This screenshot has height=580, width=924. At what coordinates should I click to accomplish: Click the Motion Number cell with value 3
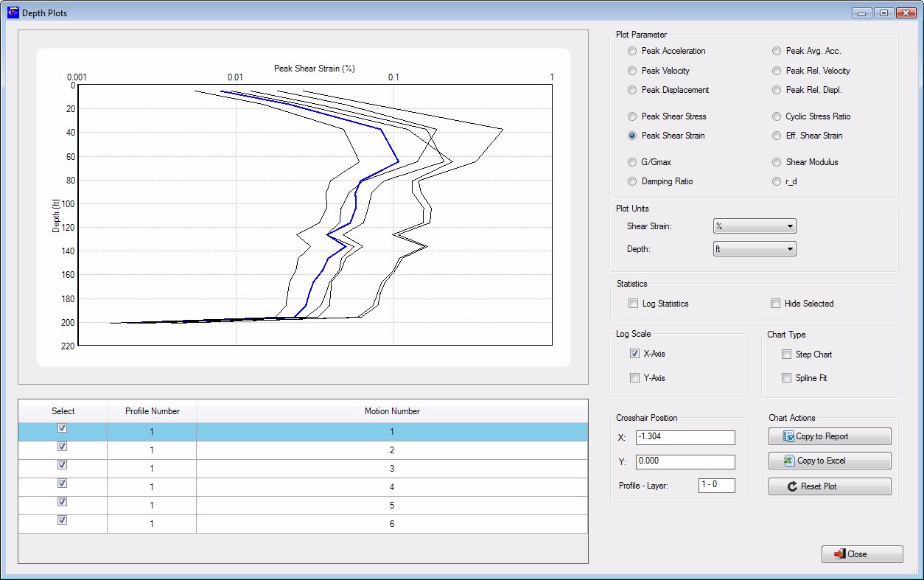click(x=392, y=469)
